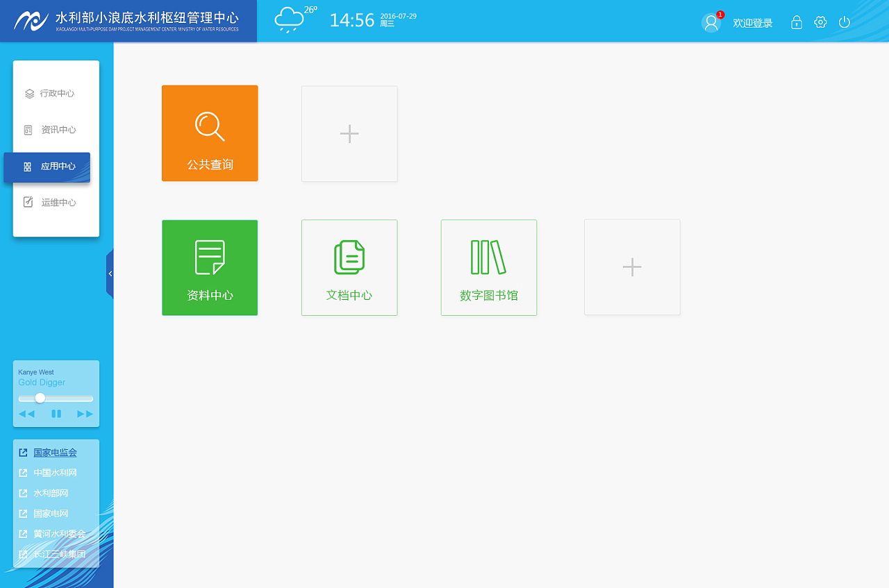Image resolution: width=889 pixels, height=588 pixels.
Task: Click the 欢迎登录 text
Action: point(753,23)
